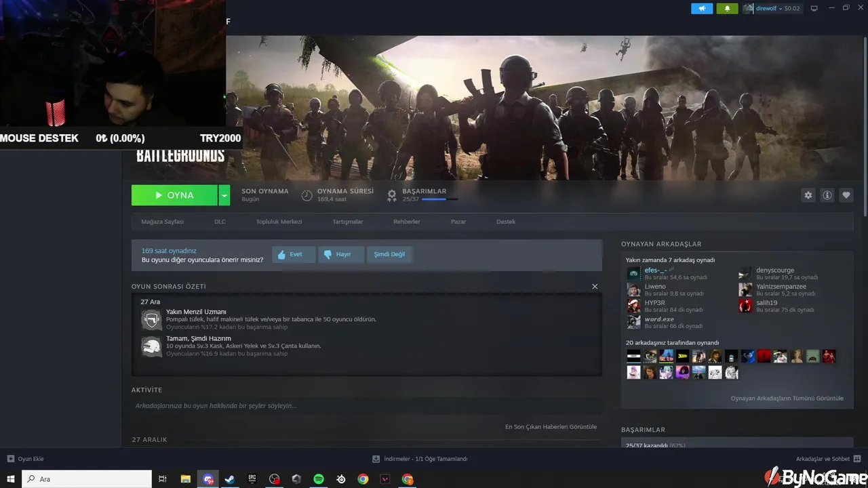
Task: Open friend word.exe profile
Action: (659, 319)
